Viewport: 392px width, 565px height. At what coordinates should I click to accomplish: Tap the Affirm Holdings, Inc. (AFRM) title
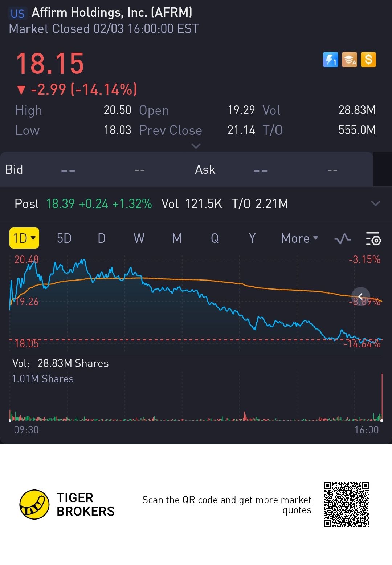(112, 13)
